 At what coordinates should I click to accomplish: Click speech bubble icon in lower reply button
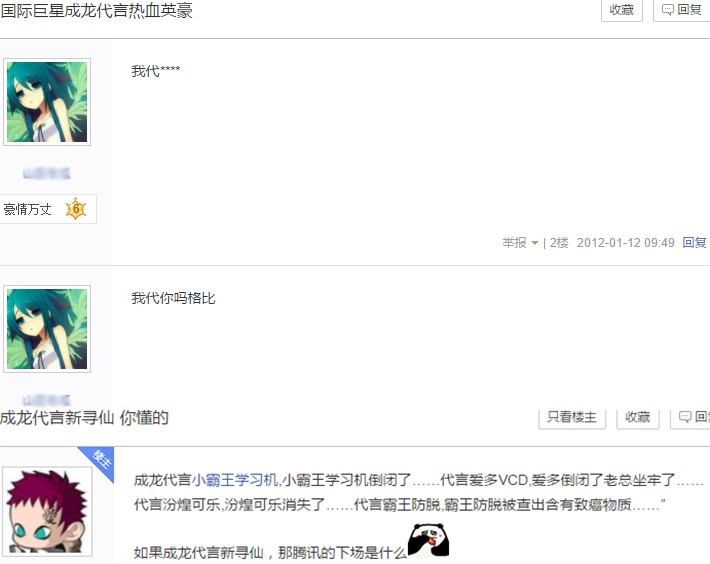(685, 417)
